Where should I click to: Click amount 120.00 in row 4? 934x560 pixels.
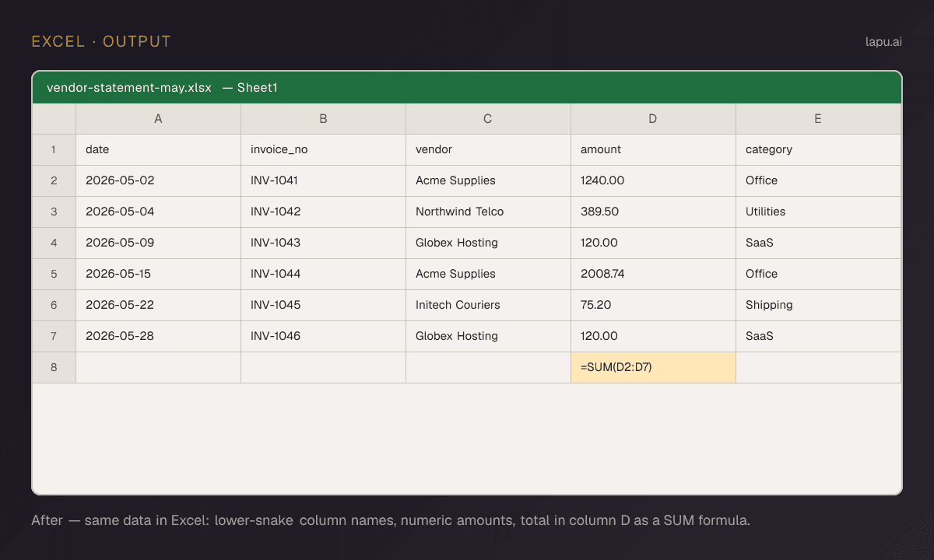click(654, 243)
